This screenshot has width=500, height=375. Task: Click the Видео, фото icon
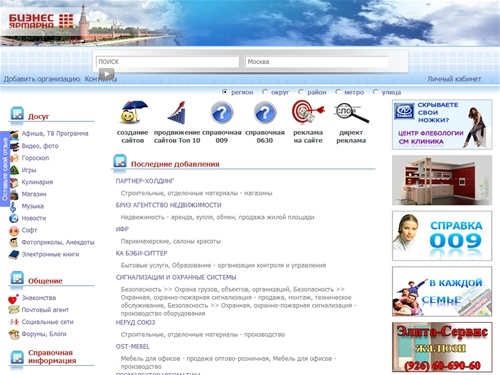[14, 146]
